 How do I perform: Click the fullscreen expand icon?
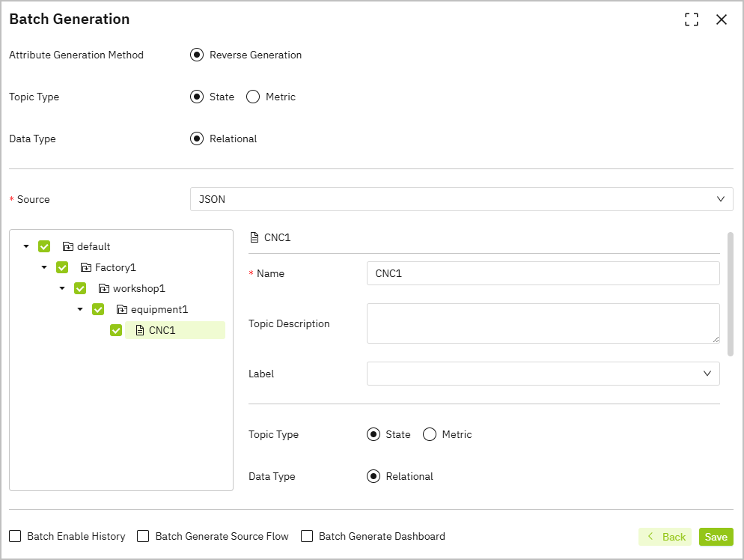tap(692, 20)
